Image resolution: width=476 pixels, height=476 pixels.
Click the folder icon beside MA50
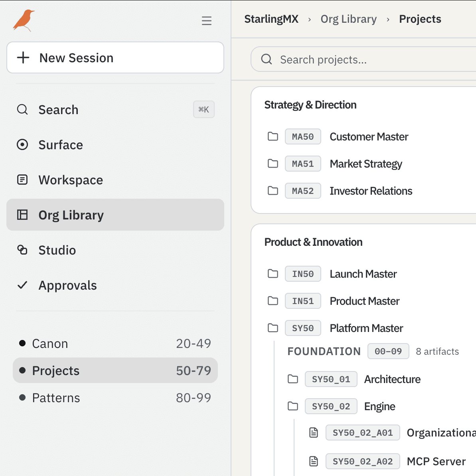click(x=273, y=136)
